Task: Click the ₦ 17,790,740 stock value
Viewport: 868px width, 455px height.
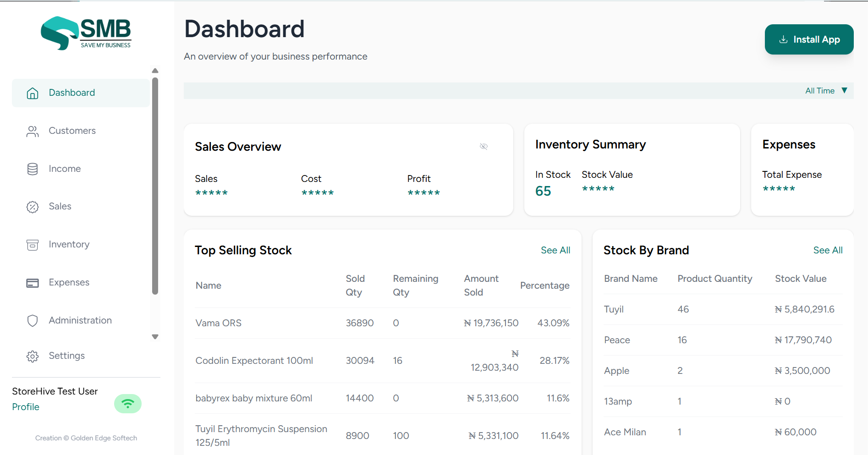Action: point(803,340)
